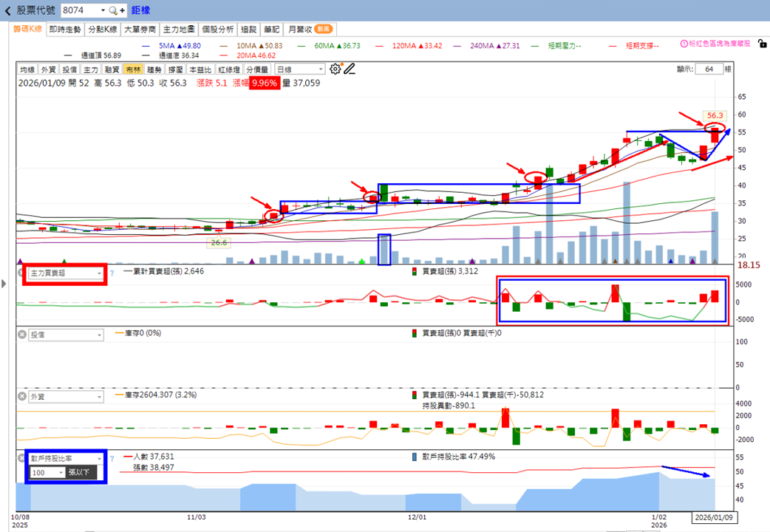
Task: Toggle the 外資 overlay button
Action: 49,69
